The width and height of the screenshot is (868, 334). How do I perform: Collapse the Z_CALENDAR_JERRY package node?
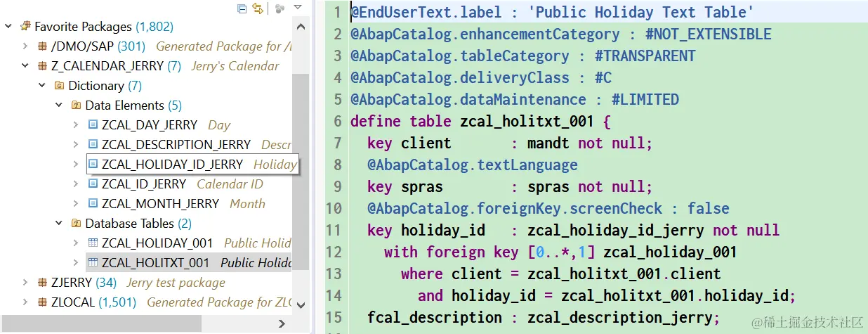[25, 66]
